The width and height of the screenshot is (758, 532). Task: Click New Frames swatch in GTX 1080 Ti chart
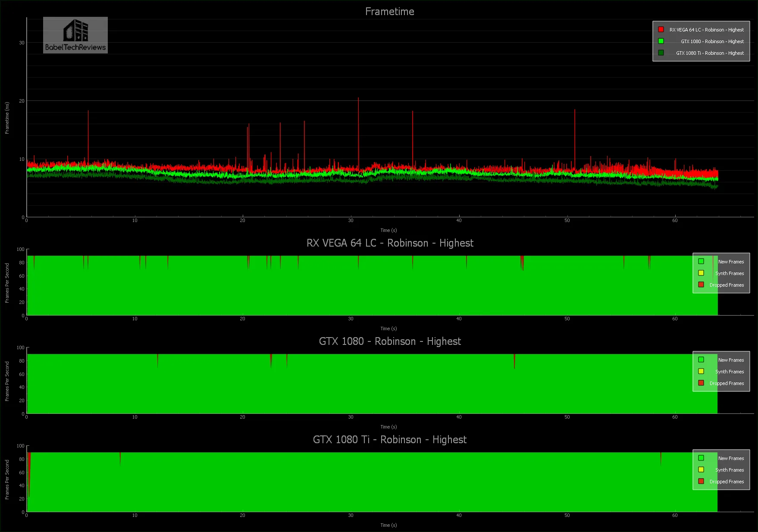pyautogui.click(x=701, y=458)
